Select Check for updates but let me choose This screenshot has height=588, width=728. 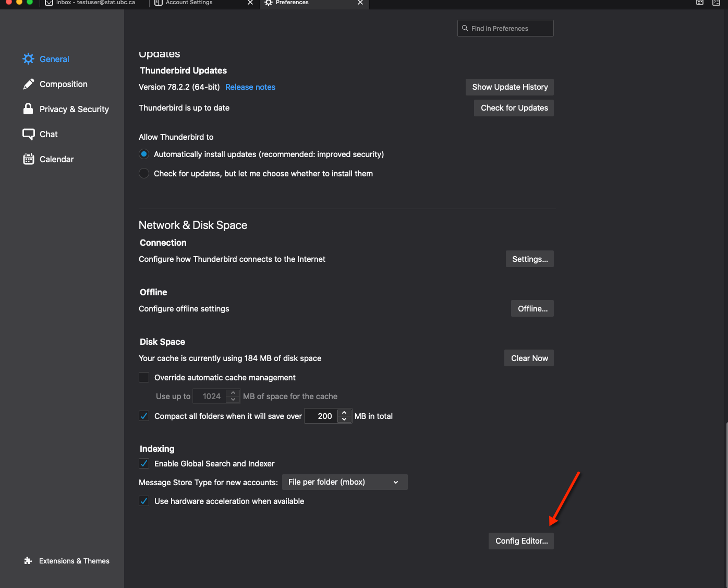[x=144, y=173]
